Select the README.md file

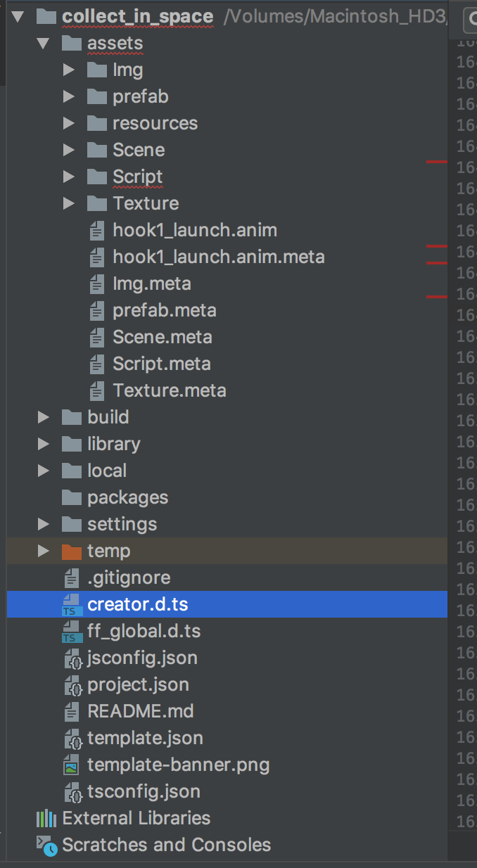140,711
